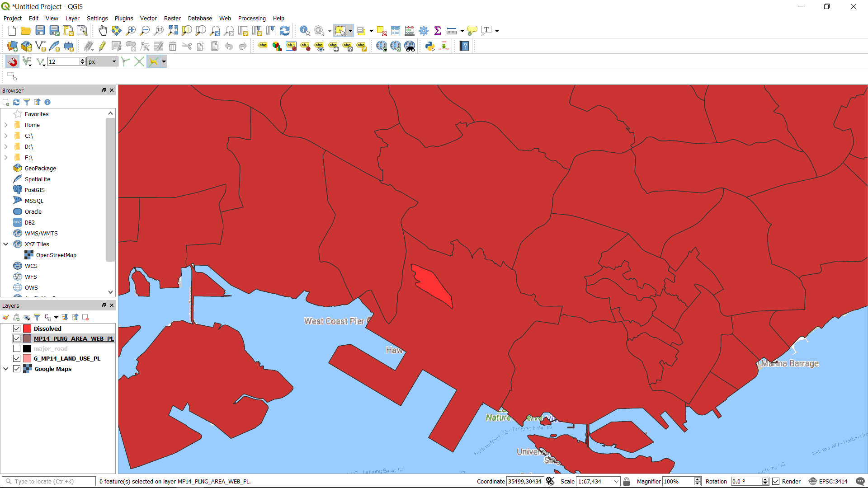Screen dimensions: 868x488
Task: Toggle the snapping magnet icon
Action: pyautogui.click(x=13, y=61)
